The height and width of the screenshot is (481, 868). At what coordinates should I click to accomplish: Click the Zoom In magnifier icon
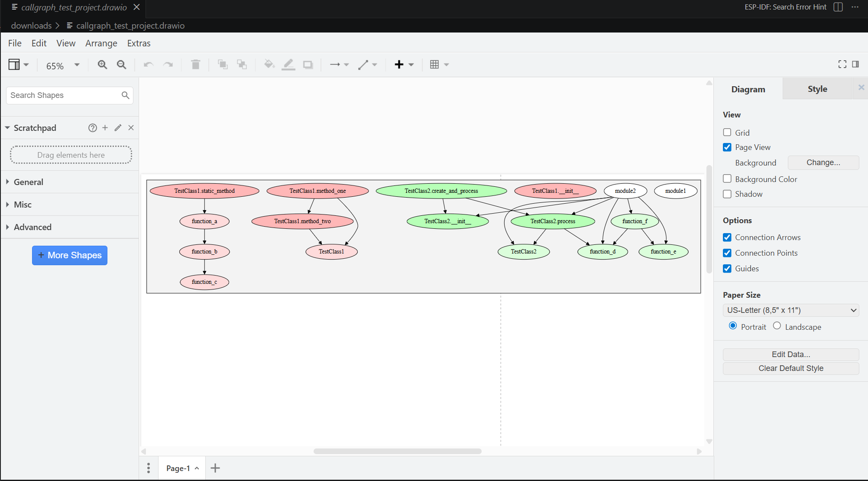click(x=102, y=65)
